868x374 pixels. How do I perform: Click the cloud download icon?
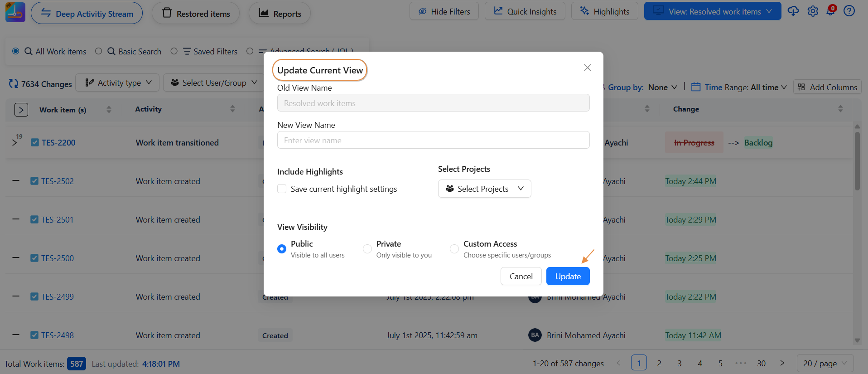point(793,11)
